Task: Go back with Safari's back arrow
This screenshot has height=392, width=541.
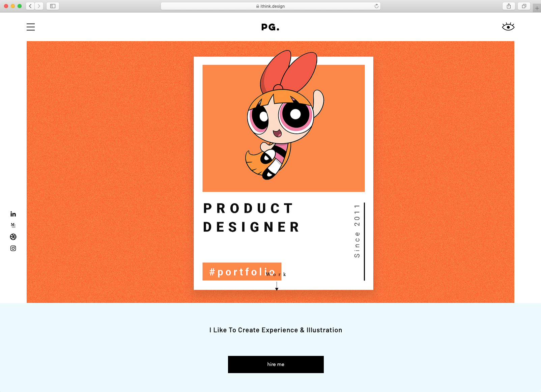Action: (30, 6)
